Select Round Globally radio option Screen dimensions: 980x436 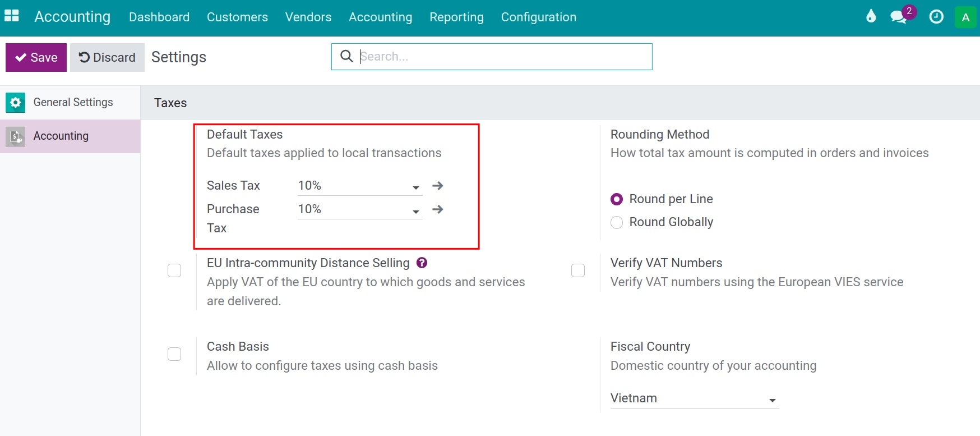coord(617,222)
